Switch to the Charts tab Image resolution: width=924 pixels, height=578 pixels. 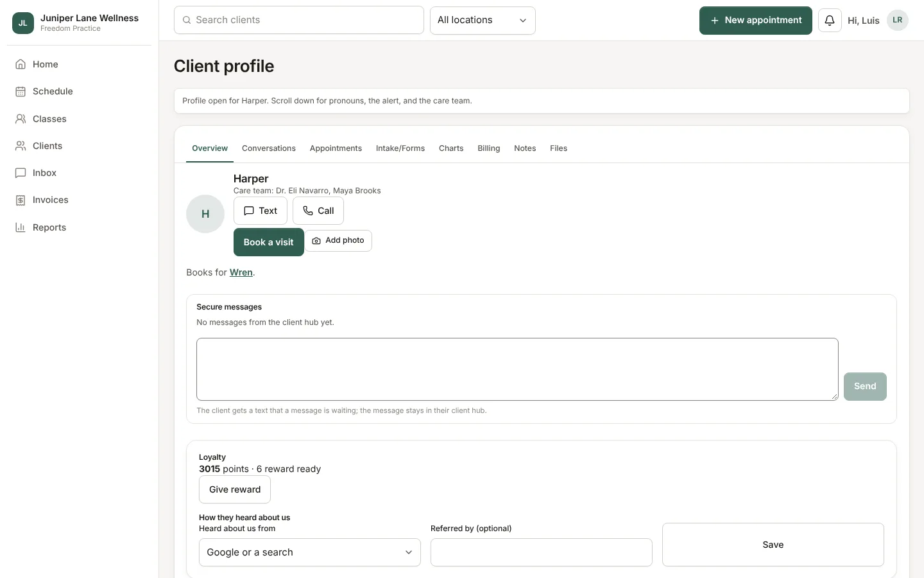451,148
